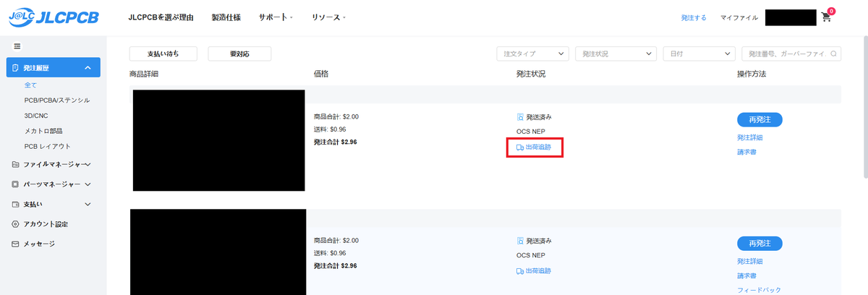The image size is (868, 295).
Task: Click the ファイルマネージャー folder icon
Action: 16,164
